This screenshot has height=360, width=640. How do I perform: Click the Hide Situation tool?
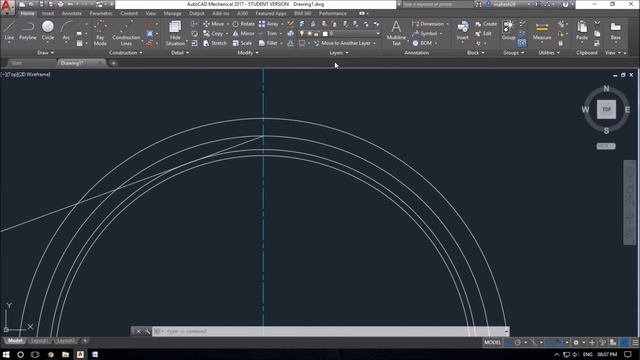coord(175,33)
